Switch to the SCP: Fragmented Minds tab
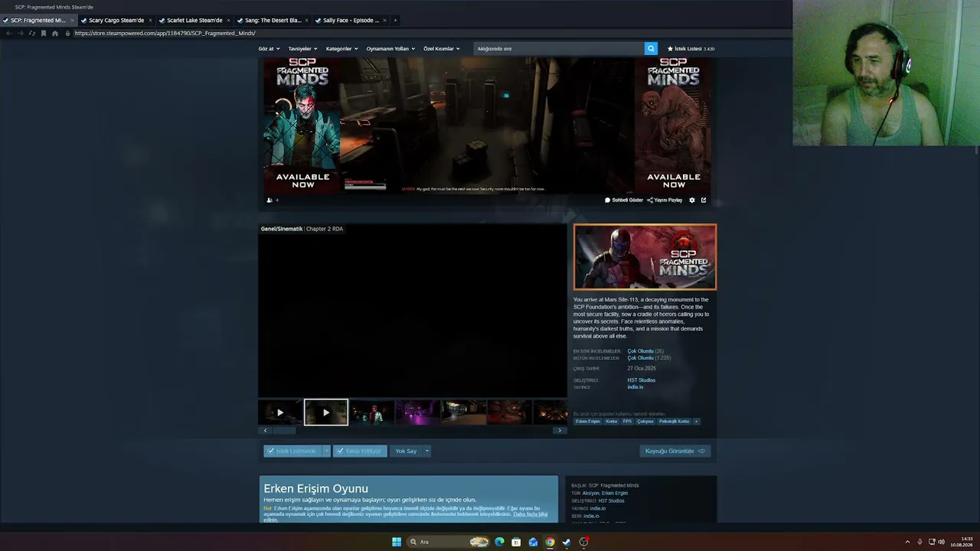Screen dimensions: 980x551 38,21
